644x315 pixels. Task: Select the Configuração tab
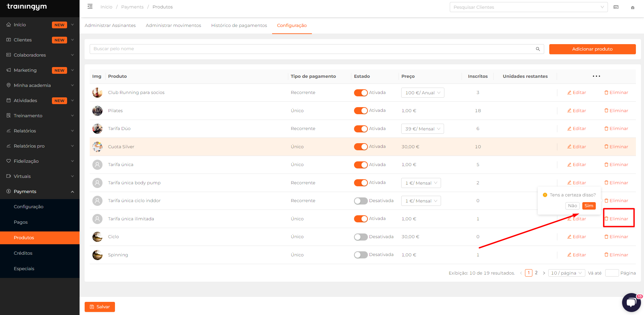292,26
